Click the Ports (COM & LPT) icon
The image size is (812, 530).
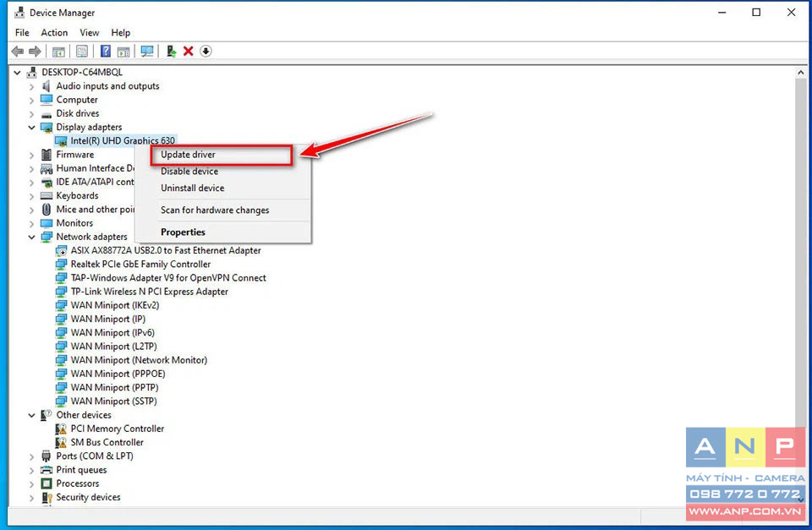(x=46, y=456)
